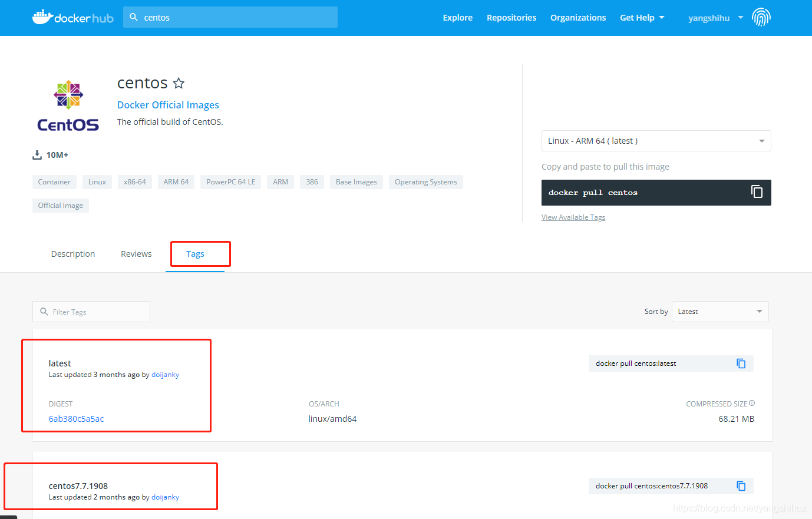812x519 pixels.
Task: Copy docker pull centos:centos7.7.1908 command
Action: point(741,486)
